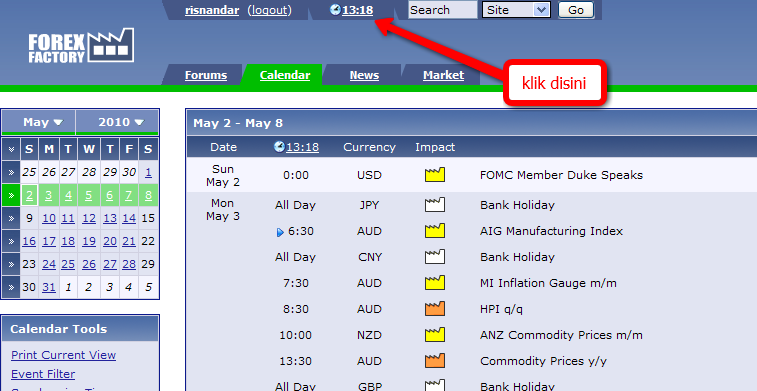
Task: Click the 13:18 time link in top bar
Action: click(x=357, y=10)
